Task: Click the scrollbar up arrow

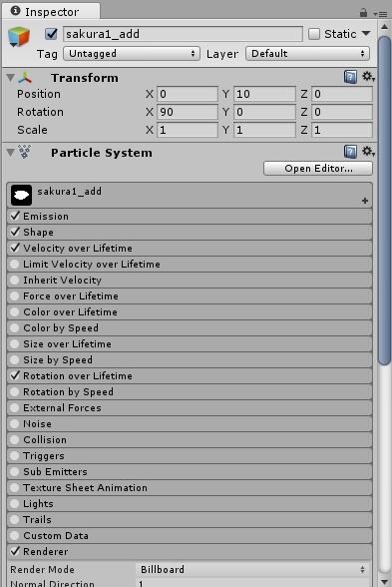Action: pos(384,27)
